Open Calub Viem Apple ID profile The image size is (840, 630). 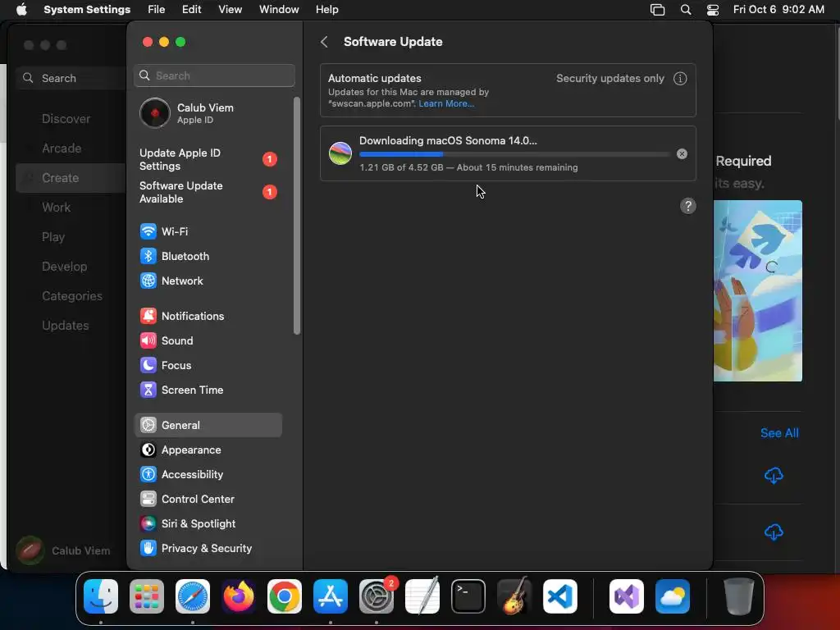208,113
